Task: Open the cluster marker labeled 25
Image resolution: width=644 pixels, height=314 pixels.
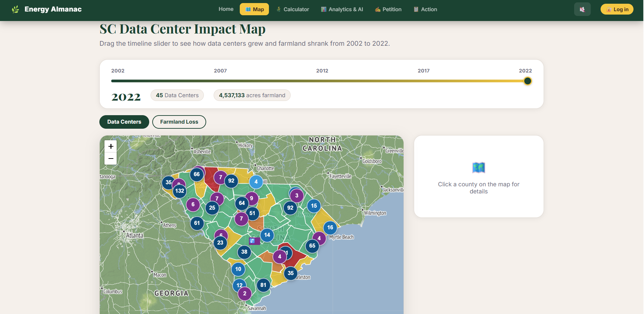Action: (212, 208)
